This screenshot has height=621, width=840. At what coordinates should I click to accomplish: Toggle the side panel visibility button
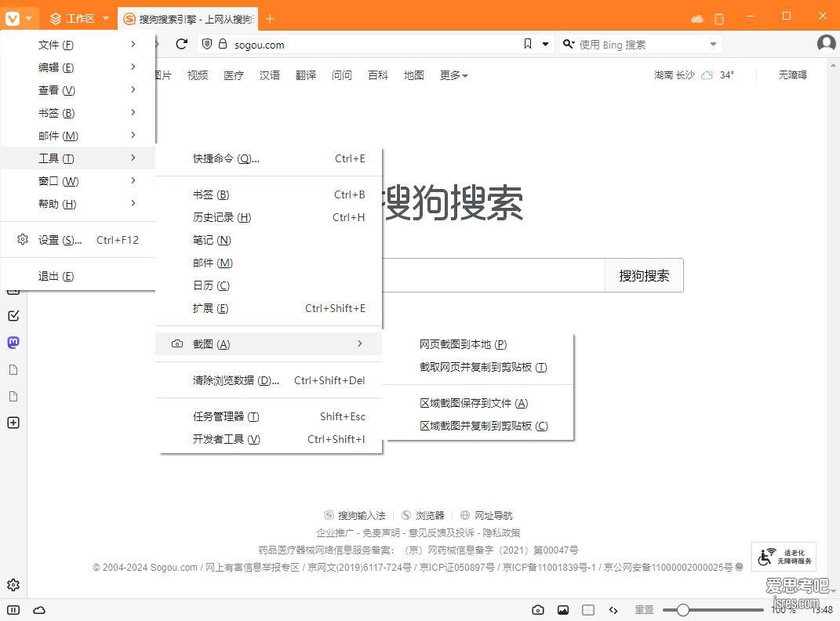tap(13, 610)
